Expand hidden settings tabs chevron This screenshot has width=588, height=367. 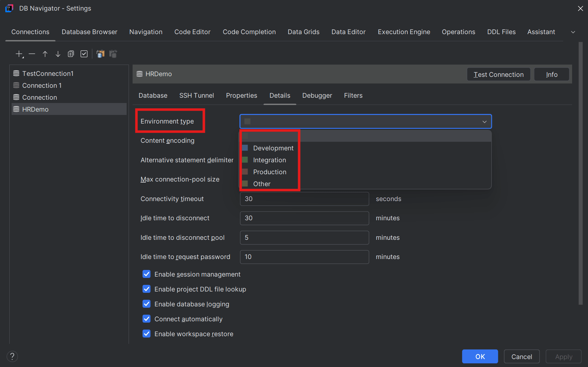click(x=573, y=32)
